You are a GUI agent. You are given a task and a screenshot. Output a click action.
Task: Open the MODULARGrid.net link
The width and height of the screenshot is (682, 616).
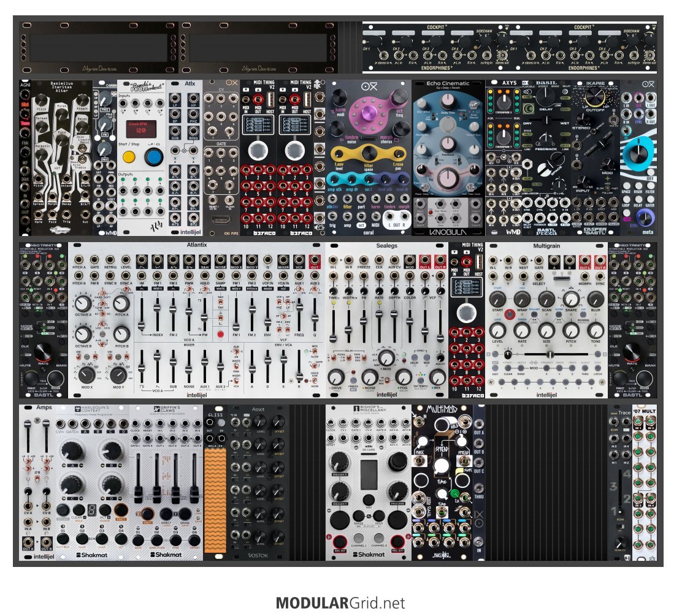[340, 603]
